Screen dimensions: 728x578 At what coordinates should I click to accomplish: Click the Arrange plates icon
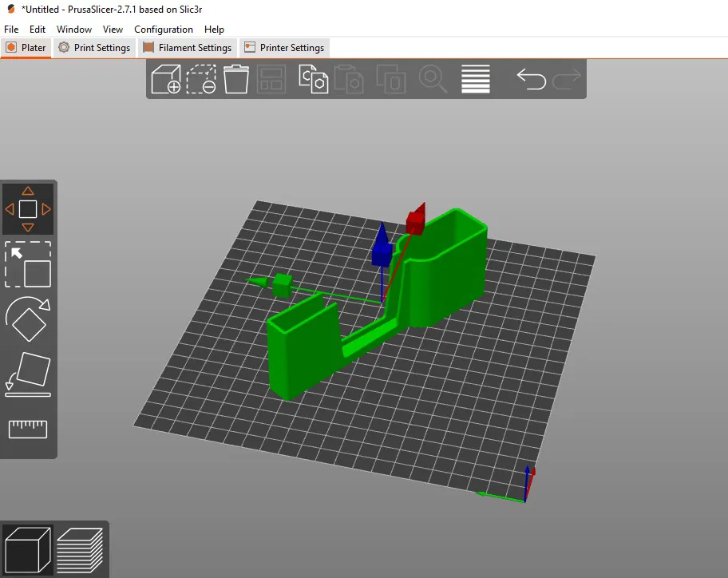click(271, 79)
